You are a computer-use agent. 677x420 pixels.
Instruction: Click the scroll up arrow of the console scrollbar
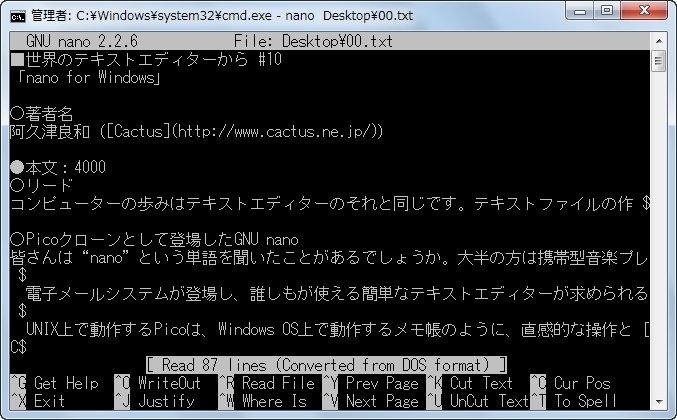click(659, 41)
